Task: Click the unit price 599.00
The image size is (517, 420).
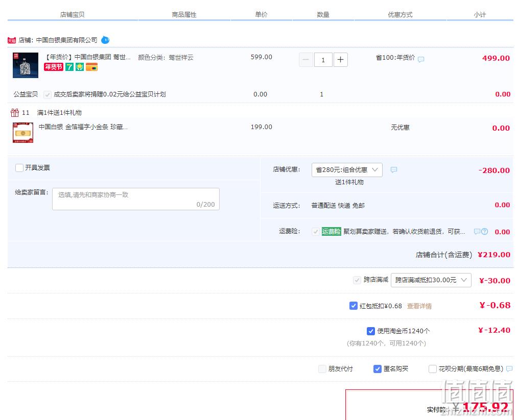Action: coord(262,57)
